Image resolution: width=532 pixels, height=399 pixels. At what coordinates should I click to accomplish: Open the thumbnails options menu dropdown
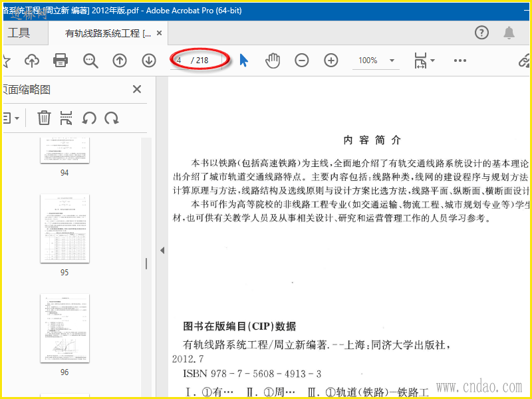click(x=11, y=118)
